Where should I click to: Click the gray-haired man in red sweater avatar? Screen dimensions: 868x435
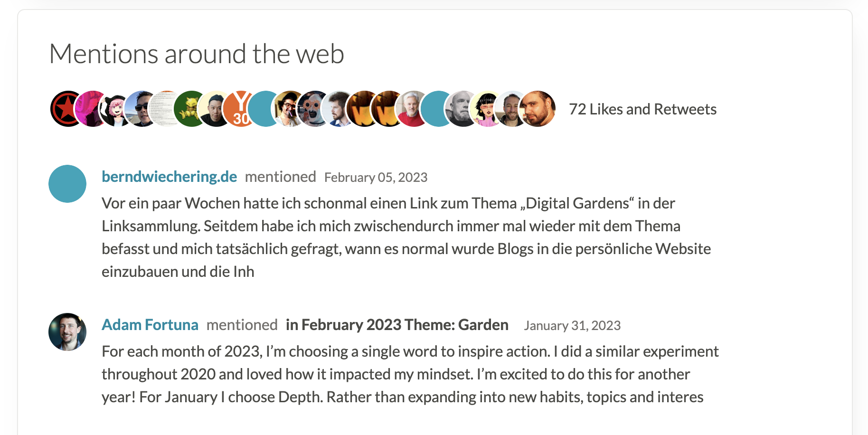412,108
